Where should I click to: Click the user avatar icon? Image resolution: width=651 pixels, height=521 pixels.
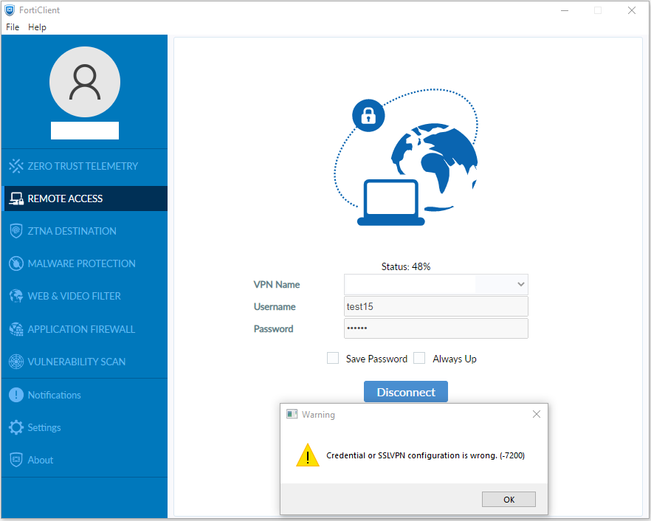coord(85,82)
